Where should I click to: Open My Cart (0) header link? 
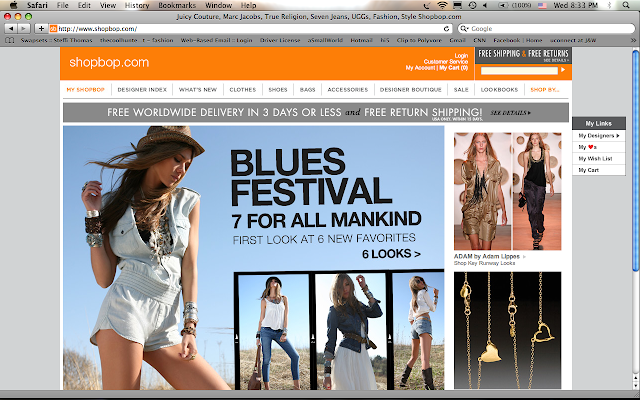pos(453,68)
